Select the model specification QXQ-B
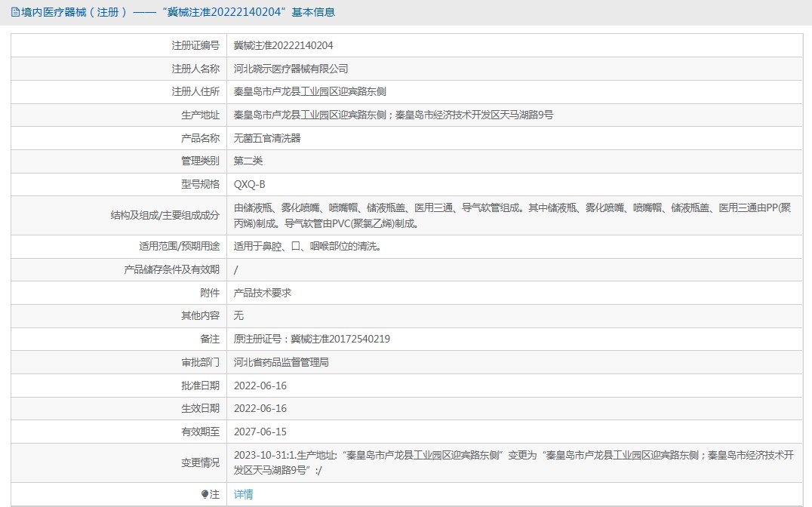The height and width of the screenshot is (507, 812). point(249,185)
